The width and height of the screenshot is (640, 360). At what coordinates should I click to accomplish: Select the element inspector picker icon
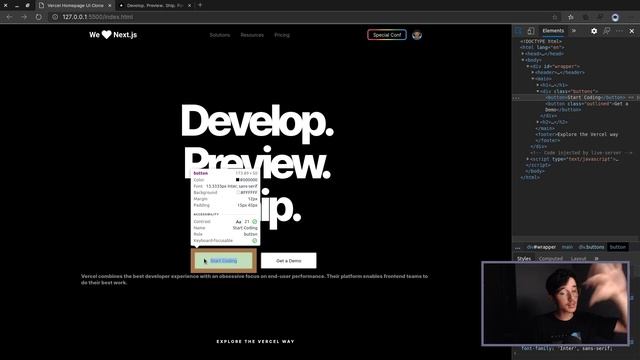518,31
